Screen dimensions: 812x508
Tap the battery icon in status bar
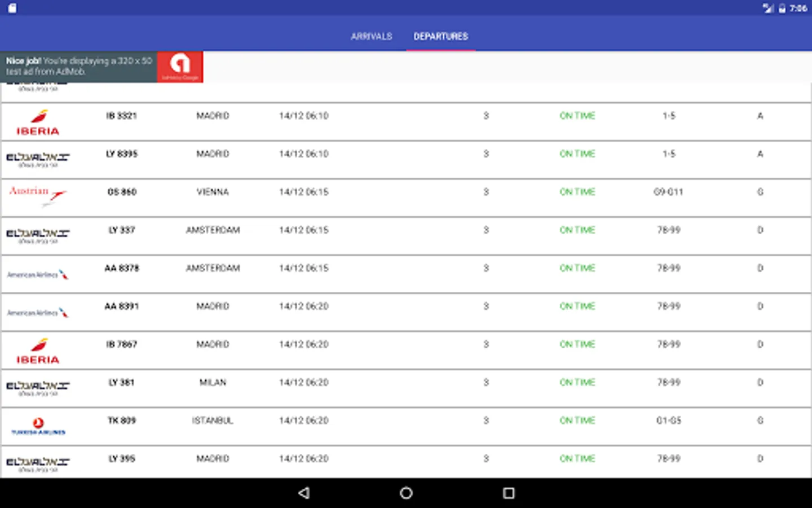click(782, 8)
